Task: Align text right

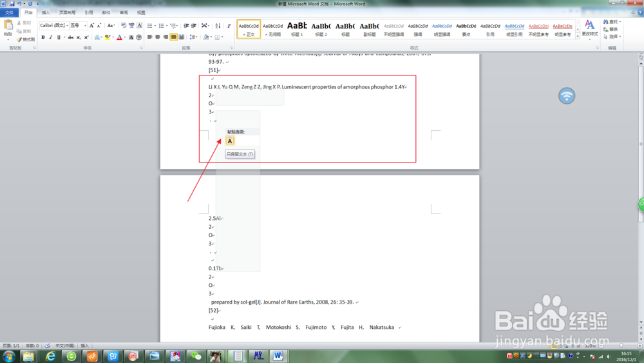Action: (166, 37)
